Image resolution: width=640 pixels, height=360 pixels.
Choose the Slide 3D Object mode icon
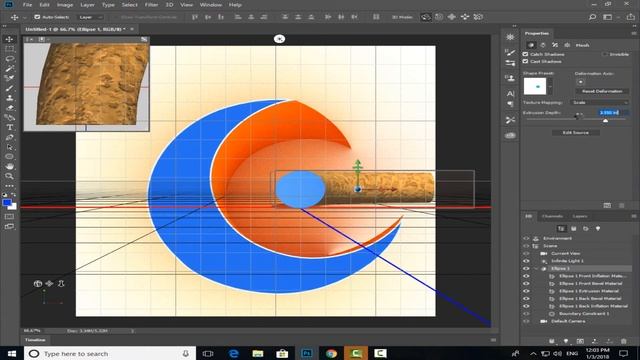465,17
